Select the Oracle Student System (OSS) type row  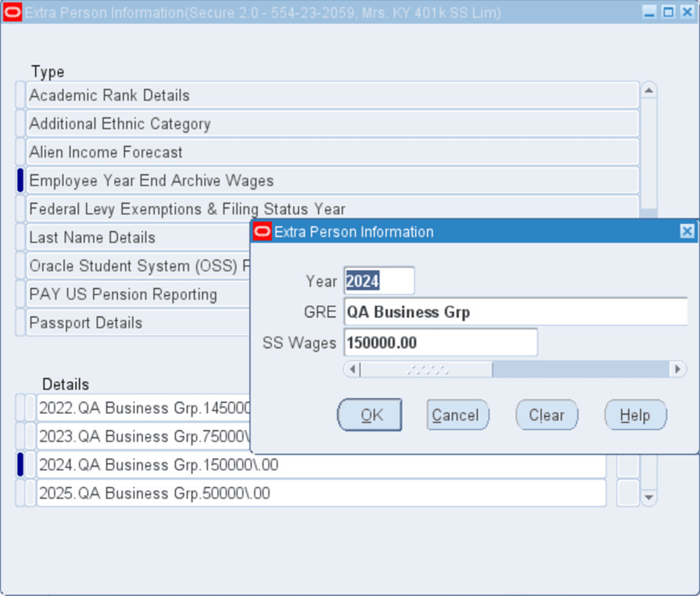click(x=138, y=266)
